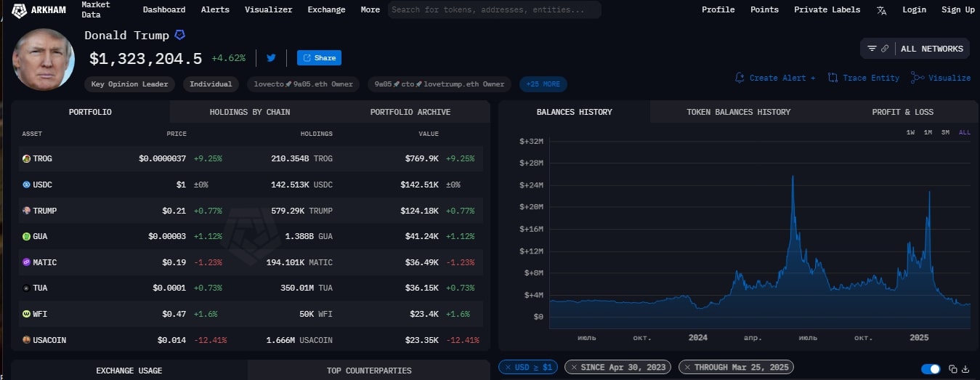980x380 pixels.
Task: Open the ALL NETWORKS selector
Action: point(932,49)
